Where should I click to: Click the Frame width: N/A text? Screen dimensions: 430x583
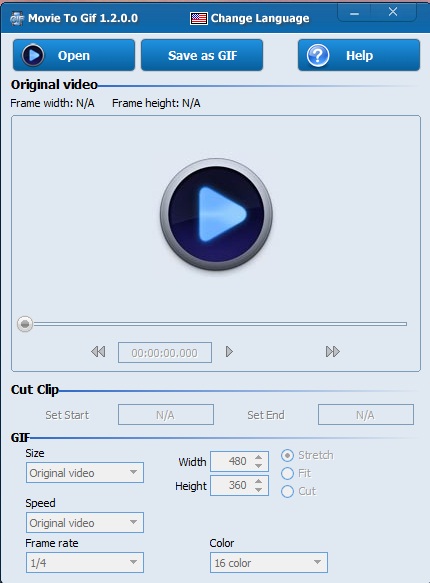click(x=52, y=103)
